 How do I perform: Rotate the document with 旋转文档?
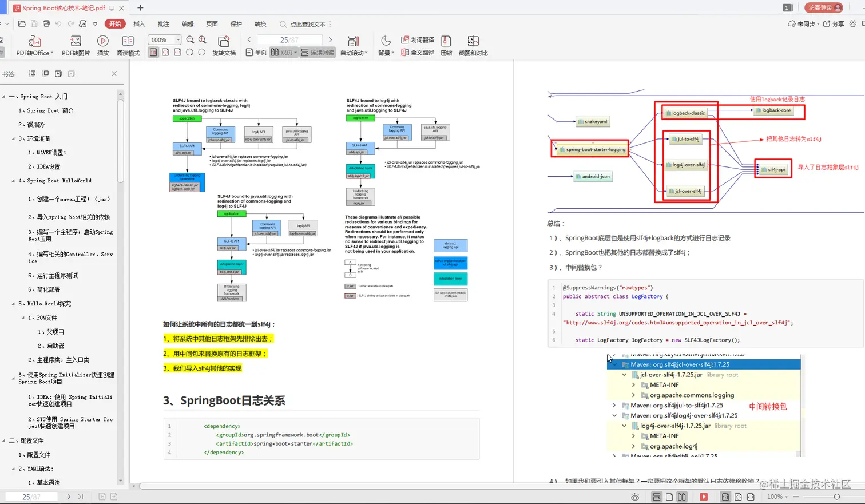pos(224,46)
